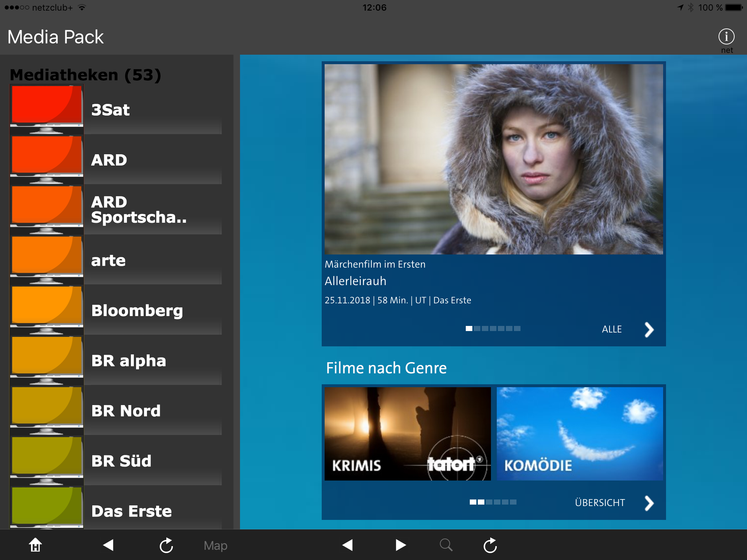Click the ÜBERSICHT link
Viewport: 747px width, 560px height.
tap(600, 503)
